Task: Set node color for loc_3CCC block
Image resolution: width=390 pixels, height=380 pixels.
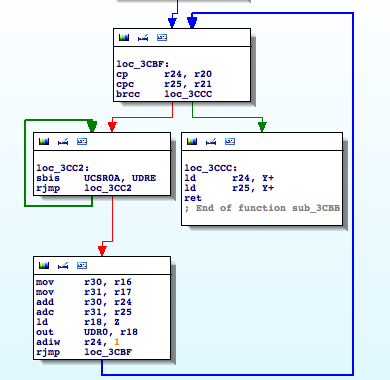Action: [x=192, y=141]
